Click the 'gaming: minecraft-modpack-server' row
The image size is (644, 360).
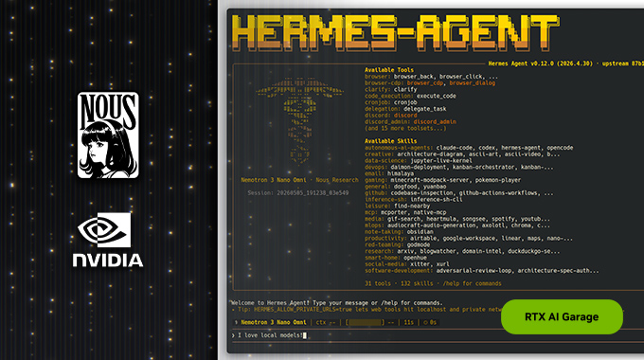tap(443, 180)
